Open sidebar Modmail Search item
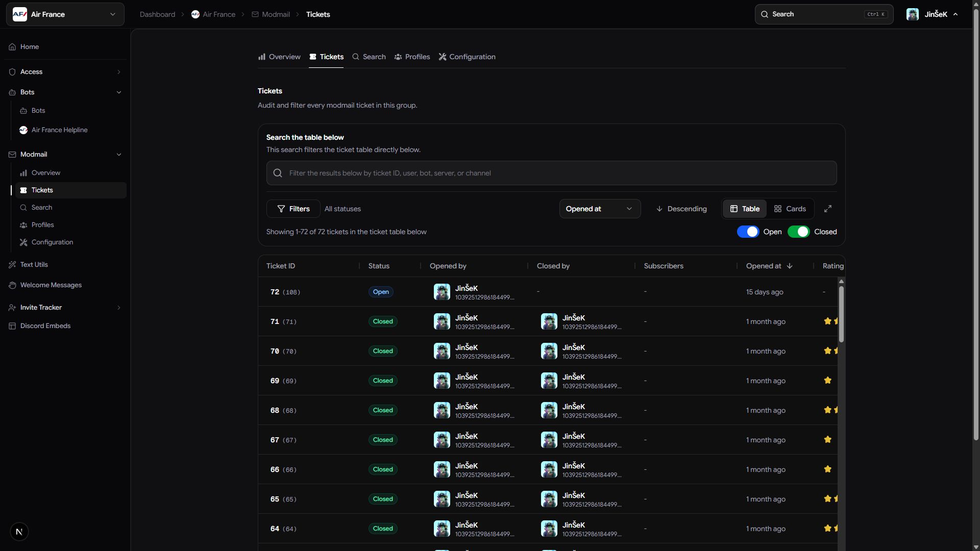Viewport: 980px width, 551px height. 71,208
